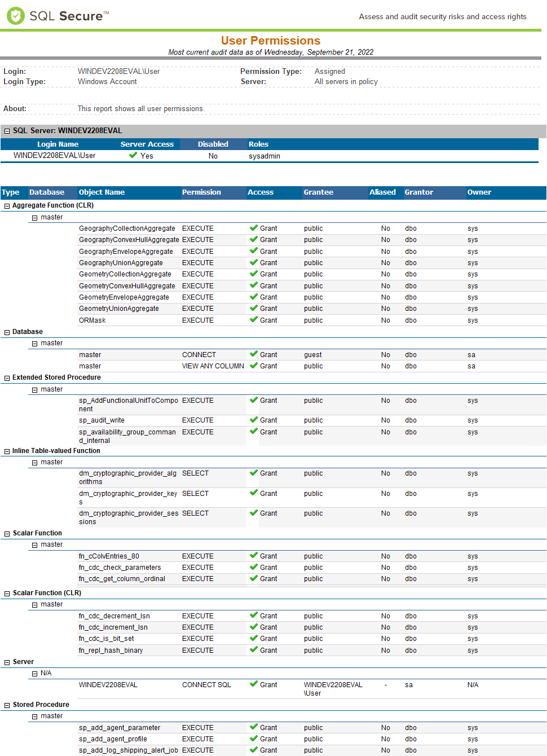Click the Permission column header

(201, 192)
